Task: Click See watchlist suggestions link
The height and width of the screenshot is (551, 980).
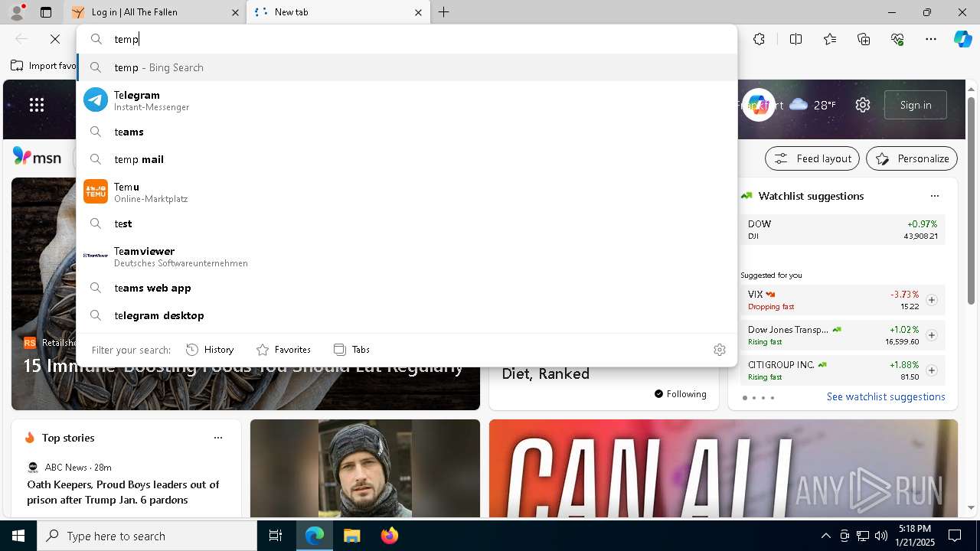Action: tap(886, 396)
